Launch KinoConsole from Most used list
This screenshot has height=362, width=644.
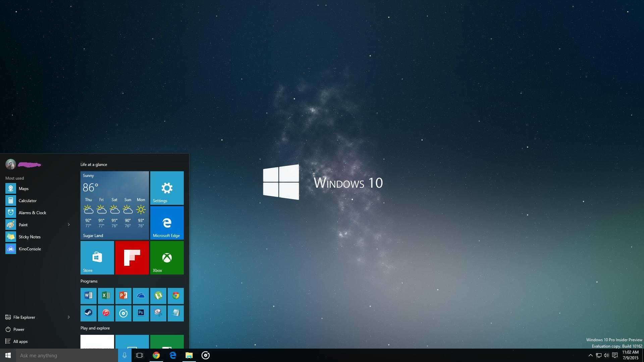[38, 249]
